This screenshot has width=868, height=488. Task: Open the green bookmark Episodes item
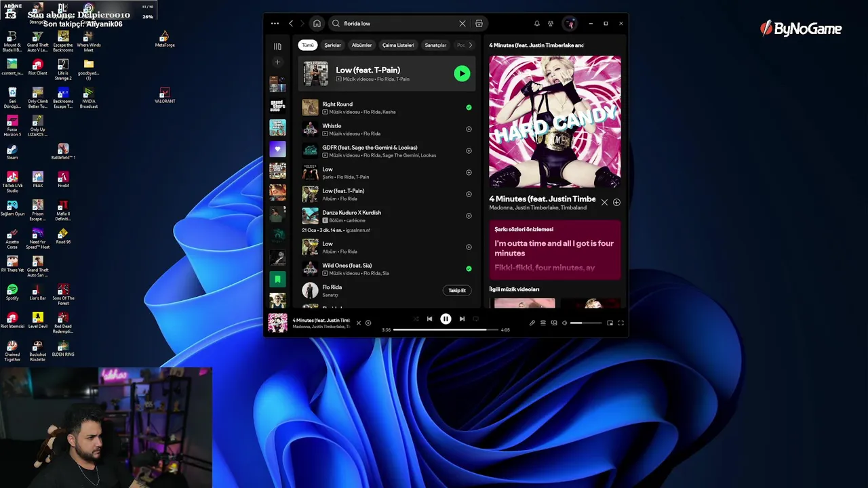[x=277, y=279]
